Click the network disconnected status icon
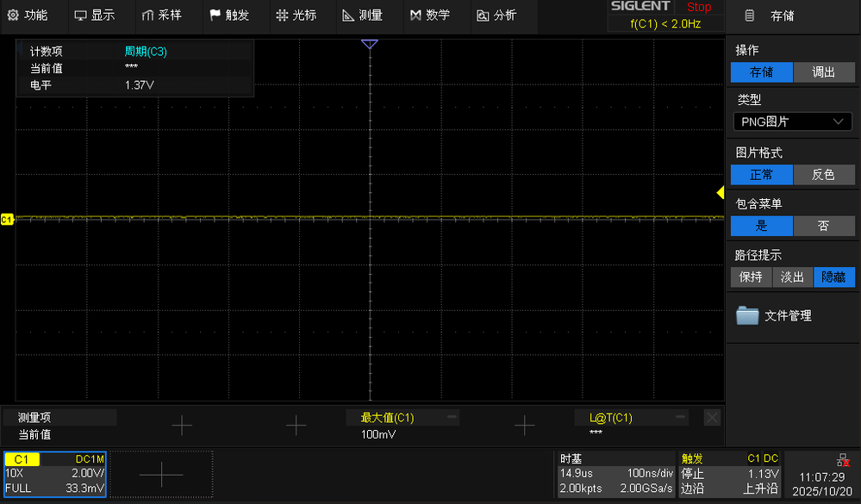Image resolution: width=861 pixels, height=504 pixels. point(843,460)
